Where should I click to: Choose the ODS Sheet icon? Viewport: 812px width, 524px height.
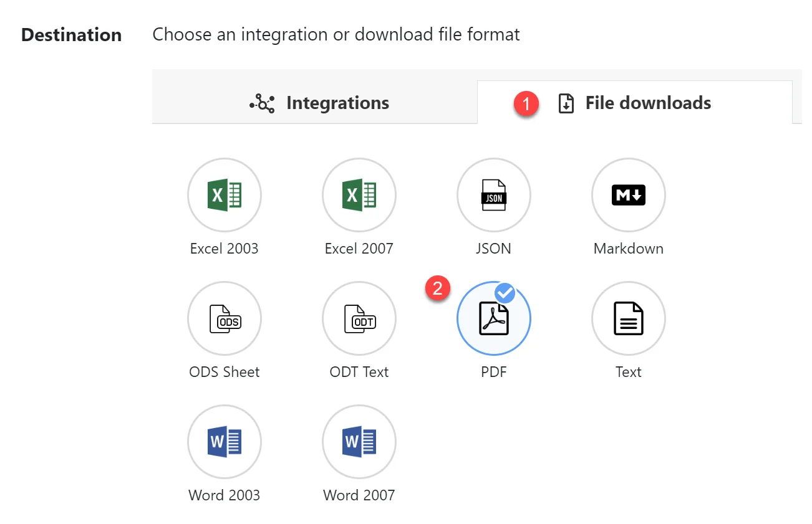225,318
